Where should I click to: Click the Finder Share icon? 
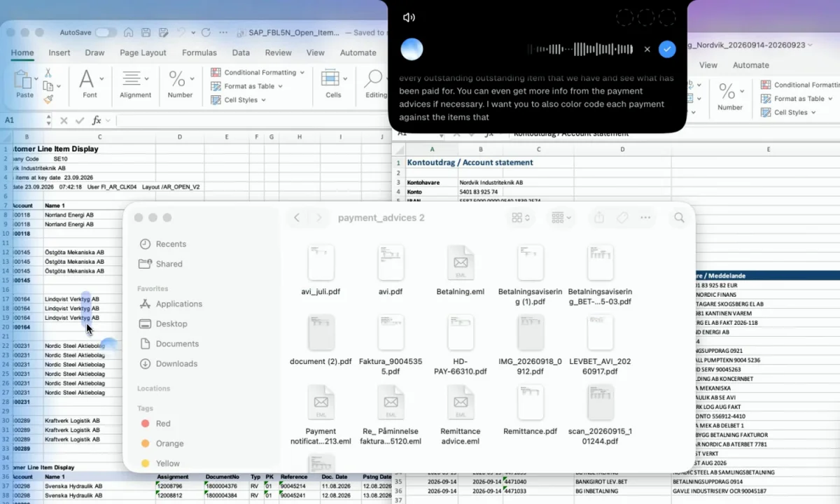coord(599,218)
